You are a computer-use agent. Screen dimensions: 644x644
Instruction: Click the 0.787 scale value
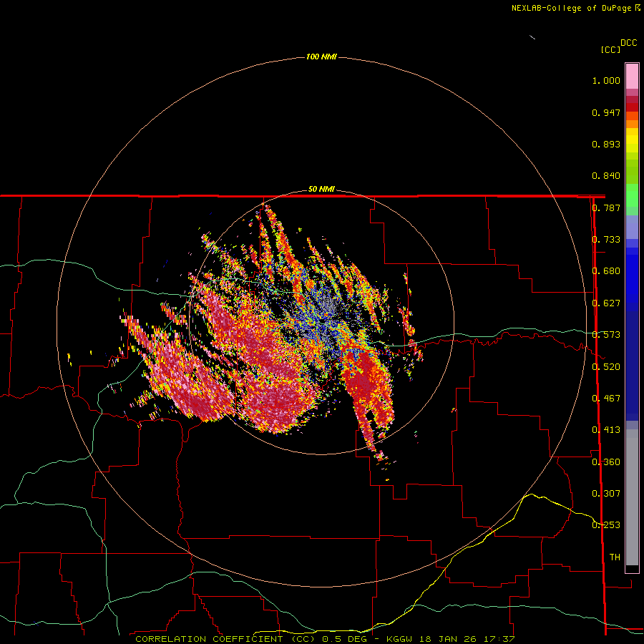tap(606, 208)
